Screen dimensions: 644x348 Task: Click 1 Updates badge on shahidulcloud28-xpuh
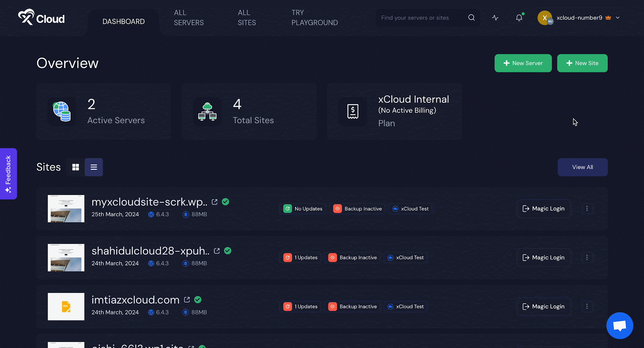click(x=300, y=257)
